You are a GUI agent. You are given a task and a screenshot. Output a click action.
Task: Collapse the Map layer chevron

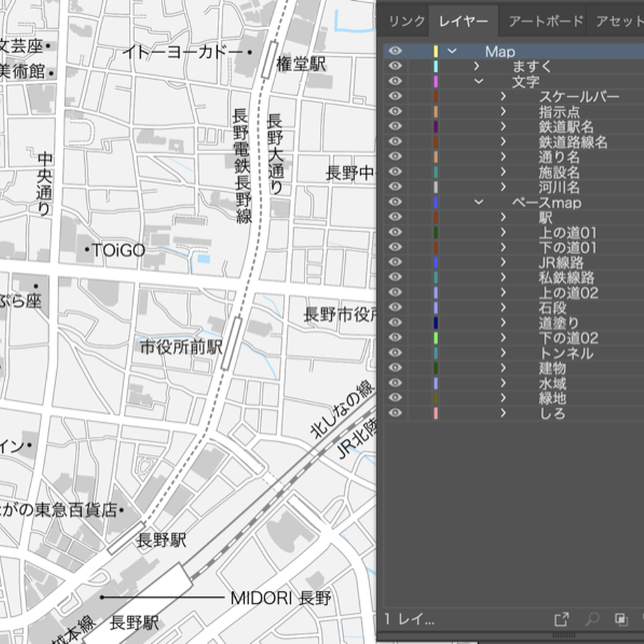pyautogui.click(x=451, y=51)
